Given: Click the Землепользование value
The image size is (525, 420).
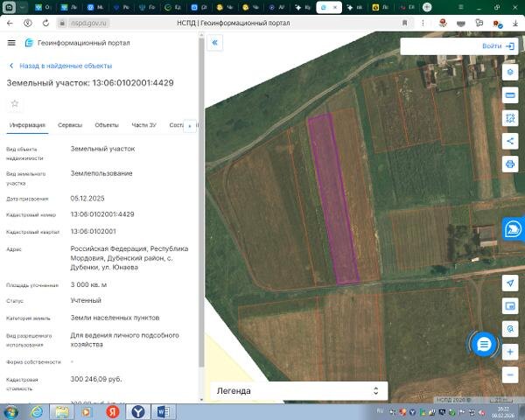Looking at the screenshot, I should [101, 173].
